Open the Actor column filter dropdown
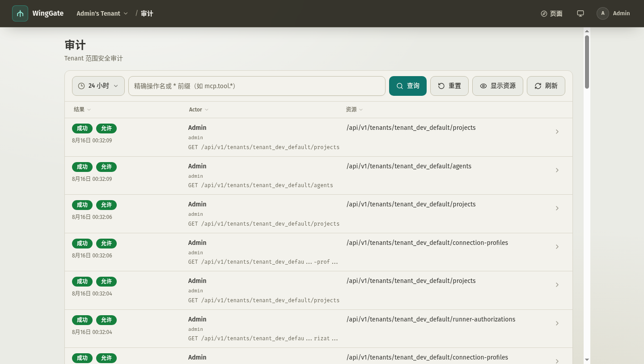Viewport: 644px width, 364px height. [x=199, y=110]
